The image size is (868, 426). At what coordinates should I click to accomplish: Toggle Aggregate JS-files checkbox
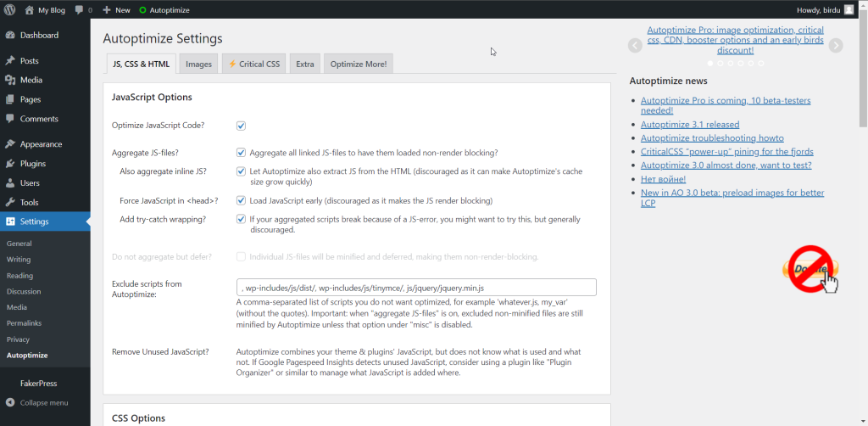pyautogui.click(x=241, y=153)
